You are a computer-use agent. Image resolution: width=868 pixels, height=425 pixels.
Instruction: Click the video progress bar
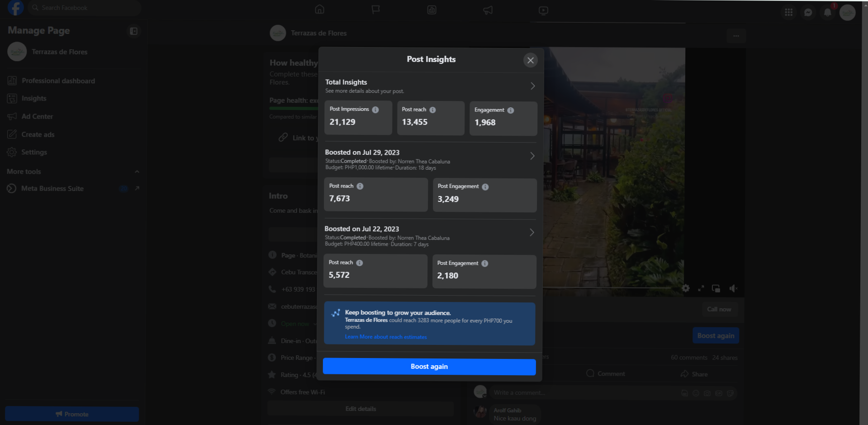click(606, 288)
